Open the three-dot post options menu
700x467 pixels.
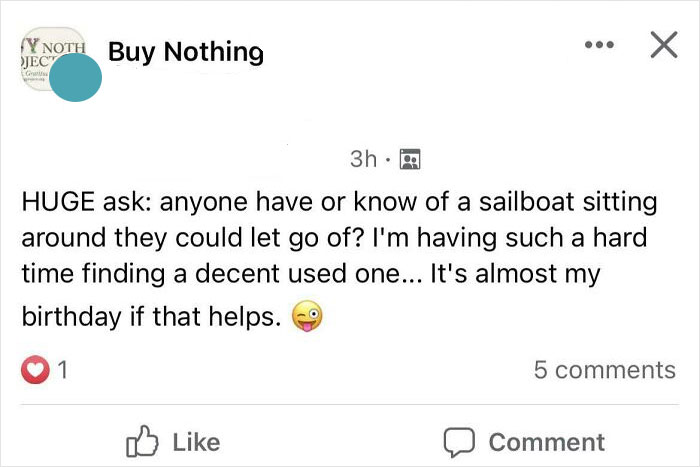tap(599, 45)
